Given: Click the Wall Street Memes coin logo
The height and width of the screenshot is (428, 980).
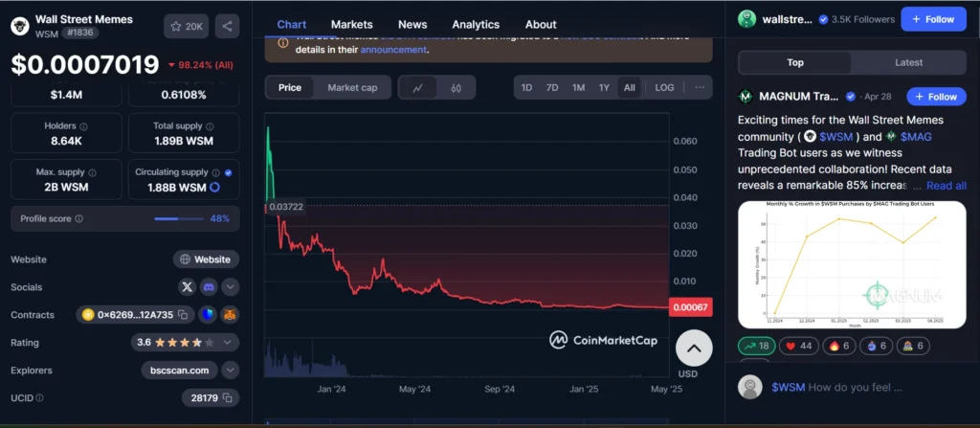Looking at the screenshot, I should 19,26.
